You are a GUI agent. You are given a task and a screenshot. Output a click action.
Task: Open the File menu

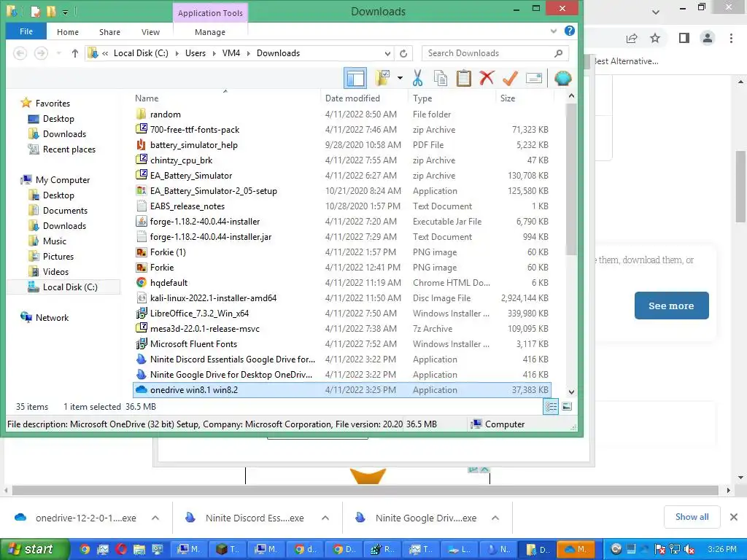click(x=26, y=31)
